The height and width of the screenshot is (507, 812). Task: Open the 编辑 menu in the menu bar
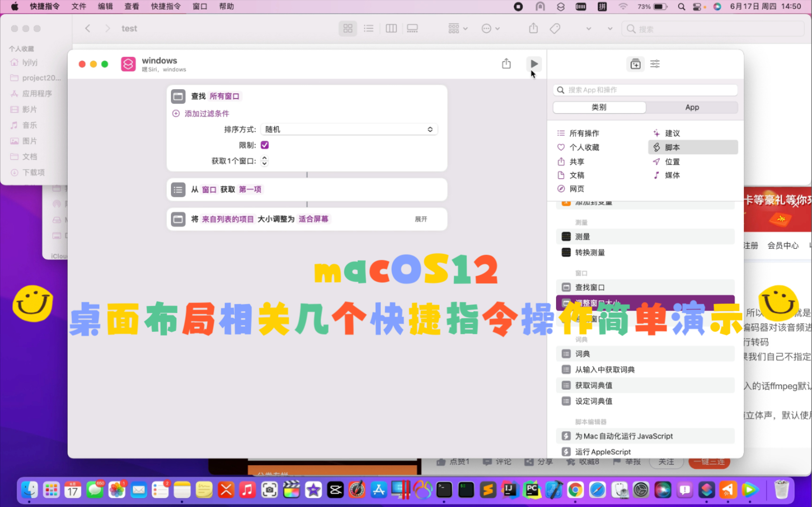pyautogui.click(x=105, y=7)
